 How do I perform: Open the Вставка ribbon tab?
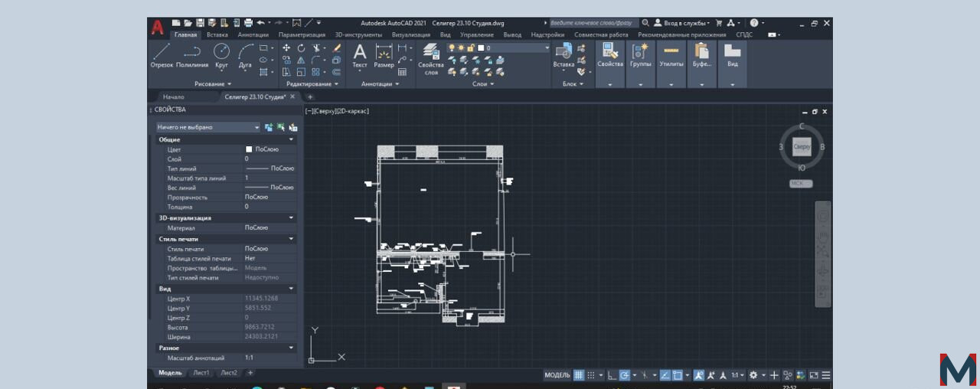(x=217, y=34)
